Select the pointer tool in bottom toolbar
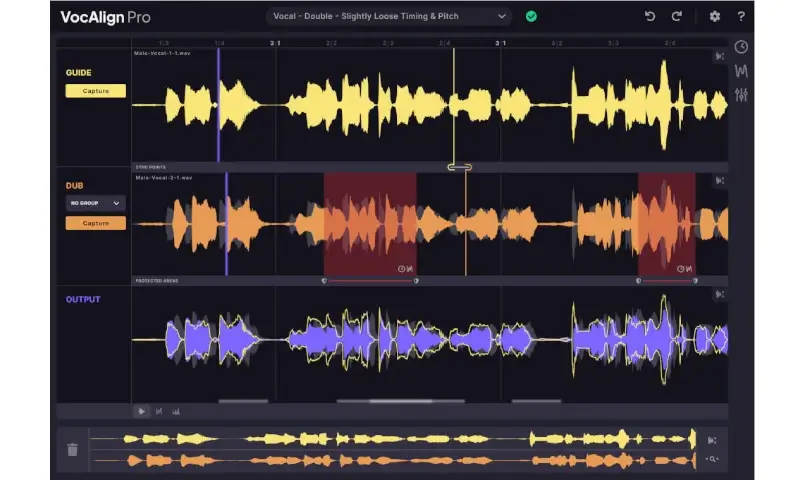The height and width of the screenshot is (480, 800). click(142, 410)
